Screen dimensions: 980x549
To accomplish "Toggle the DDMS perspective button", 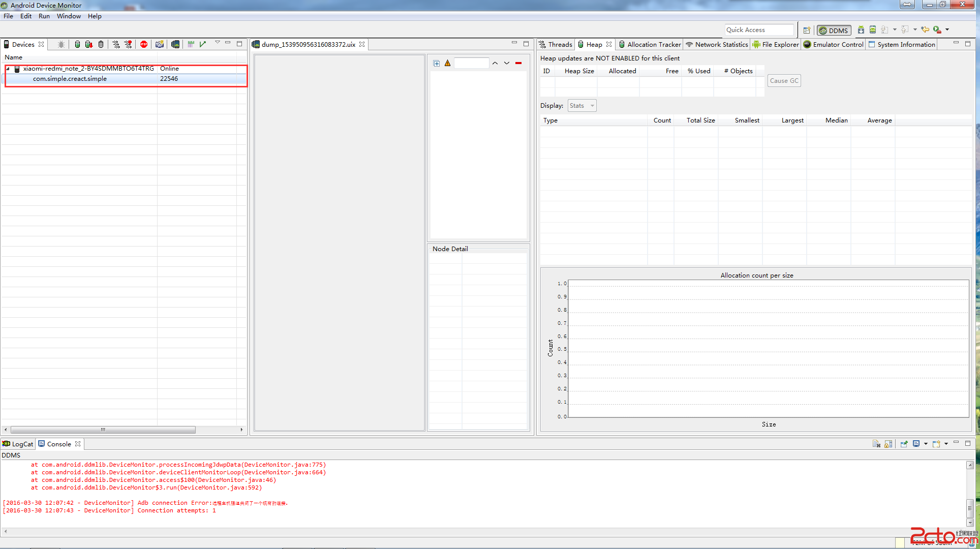I will [834, 30].
